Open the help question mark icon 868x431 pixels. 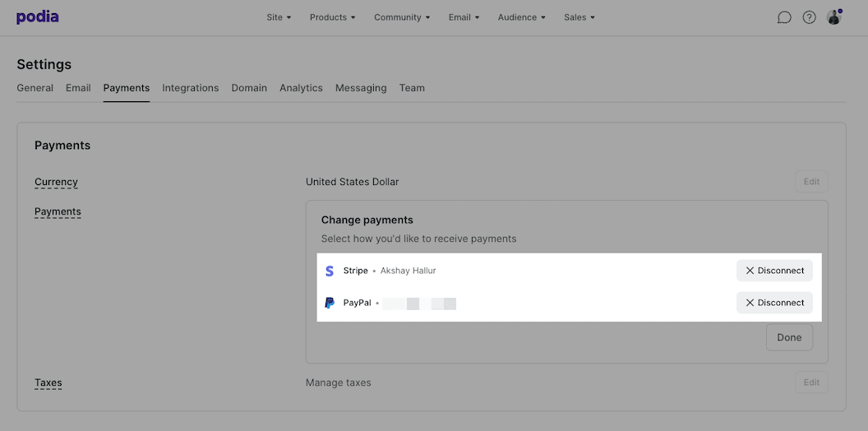810,18
